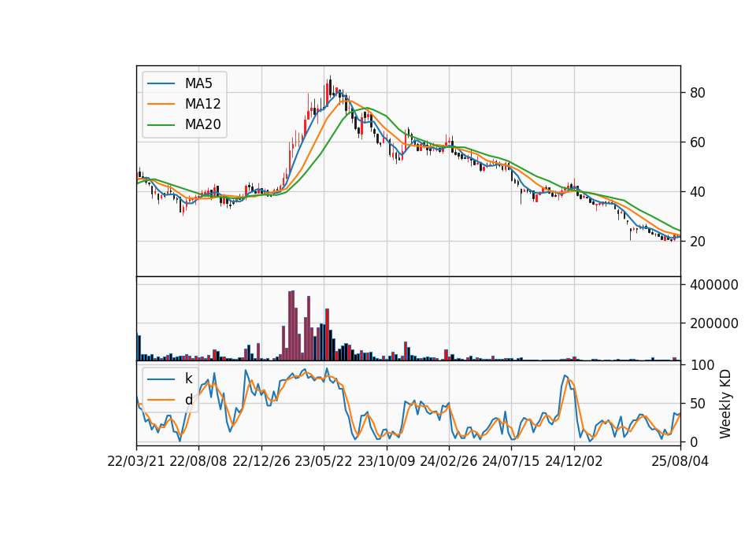The image size is (756, 543).
Task: Click the price axis value 60
Action: point(698,142)
